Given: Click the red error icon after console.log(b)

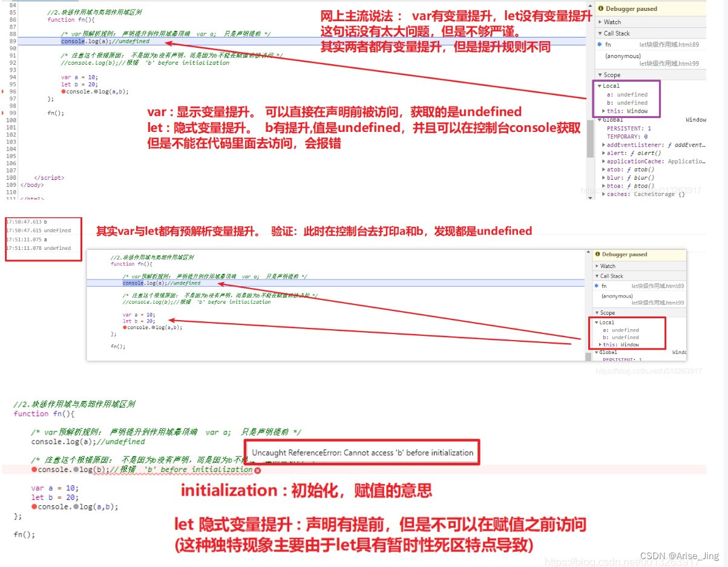Looking at the screenshot, I should (x=258, y=470).
